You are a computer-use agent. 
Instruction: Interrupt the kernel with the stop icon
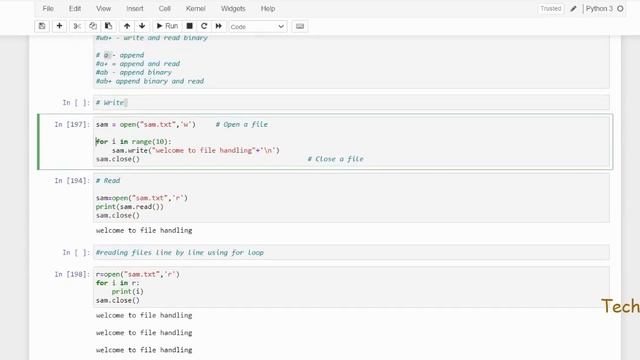point(189,26)
